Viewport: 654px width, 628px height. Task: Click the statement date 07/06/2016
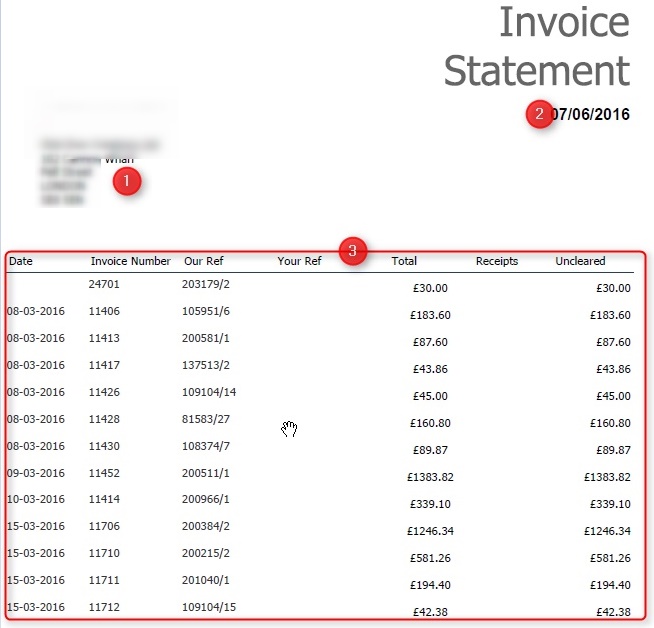coord(590,114)
